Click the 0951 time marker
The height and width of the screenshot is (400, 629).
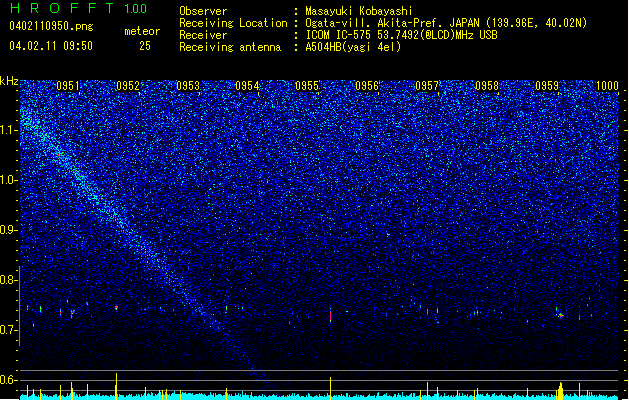[68, 85]
